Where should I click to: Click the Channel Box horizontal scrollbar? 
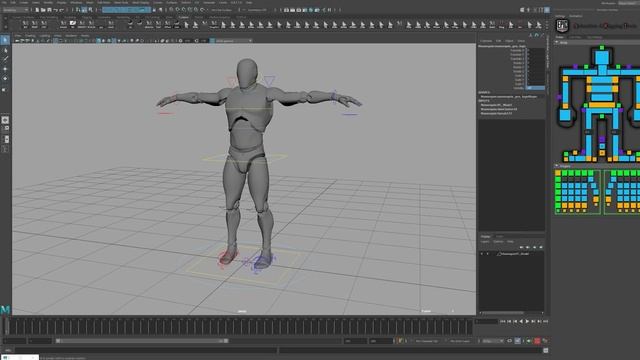click(504, 313)
